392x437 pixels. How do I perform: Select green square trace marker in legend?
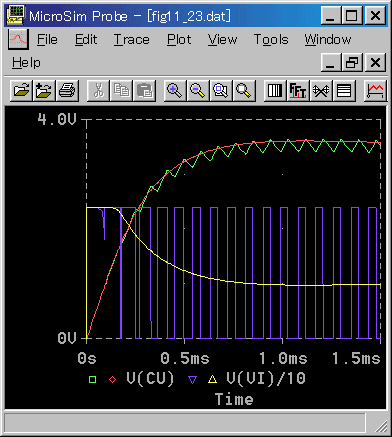[93, 379]
